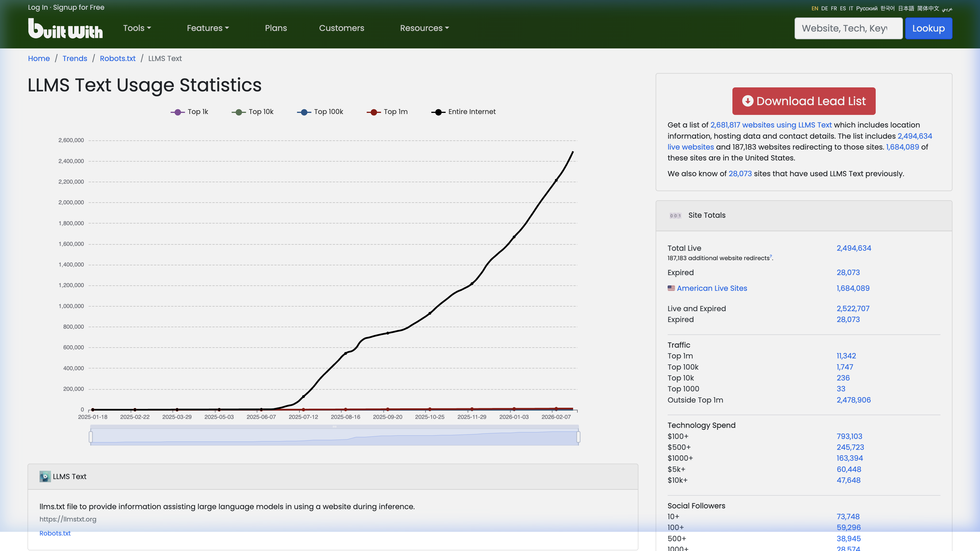Click the left handle of chart range slider
980x551 pixels.
pyautogui.click(x=91, y=437)
